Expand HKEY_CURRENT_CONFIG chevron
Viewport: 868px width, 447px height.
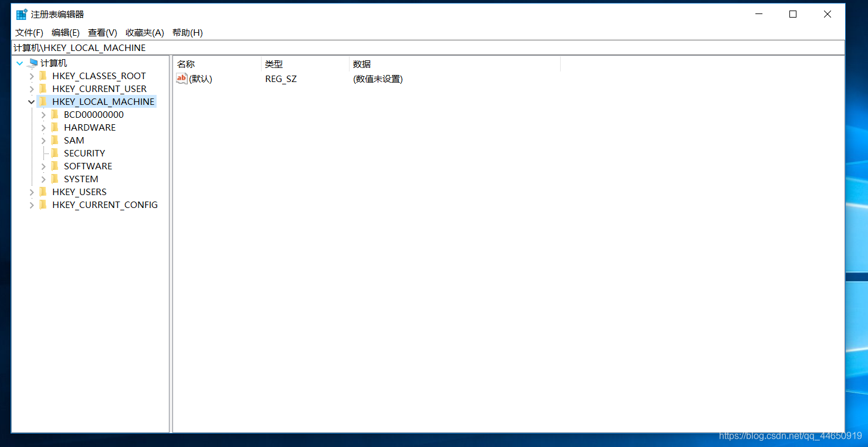pyautogui.click(x=32, y=205)
